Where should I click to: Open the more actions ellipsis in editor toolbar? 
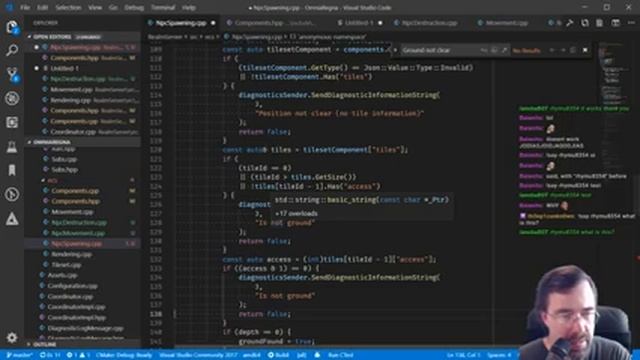point(631,23)
